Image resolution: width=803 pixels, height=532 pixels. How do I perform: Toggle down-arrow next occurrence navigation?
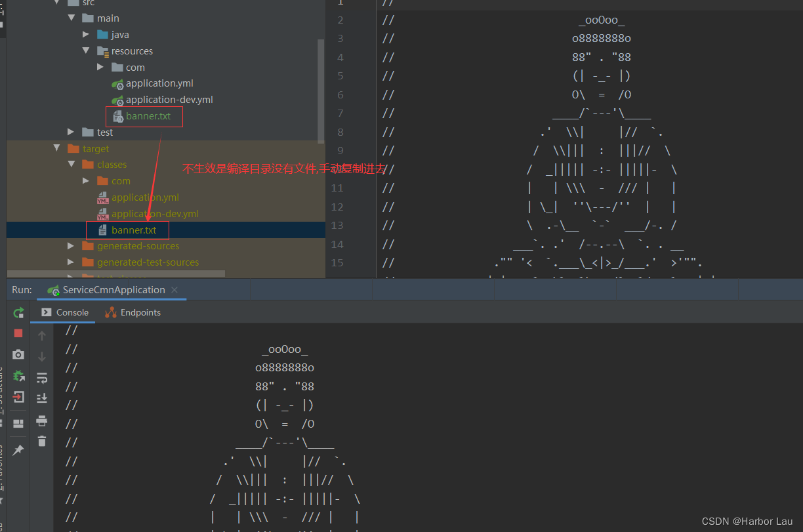pyautogui.click(x=41, y=356)
